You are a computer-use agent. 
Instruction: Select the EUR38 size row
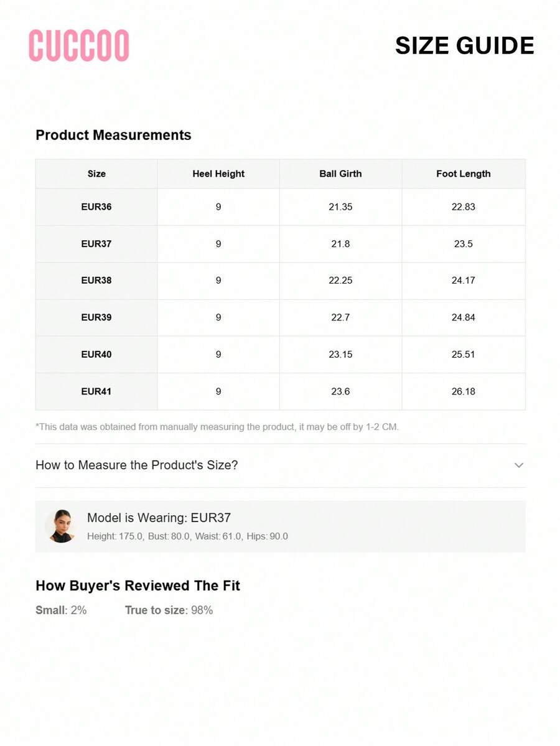280,281
